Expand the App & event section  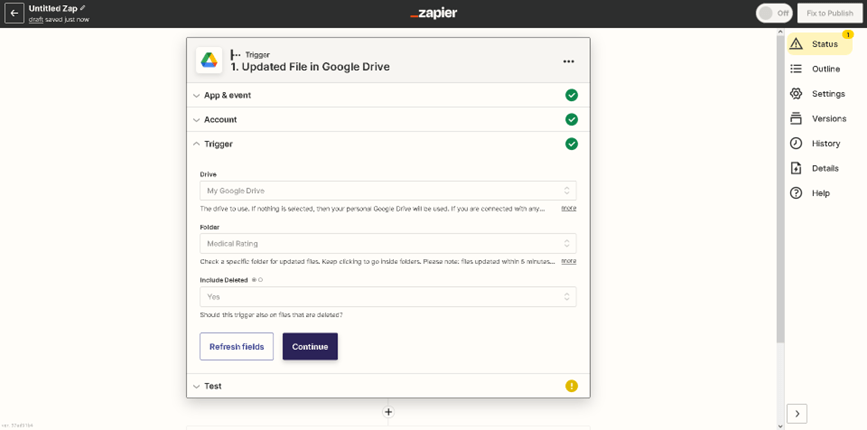(x=388, y=95)
